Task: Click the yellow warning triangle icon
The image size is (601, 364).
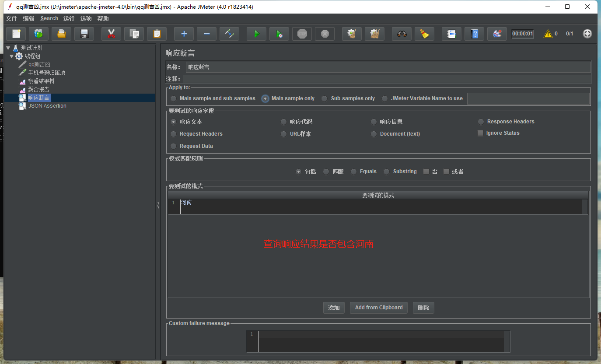Action: pyautogui.click(x=548, y=34)
